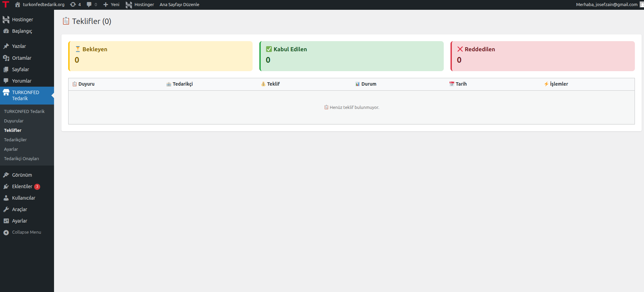This screenshot has height=292, width=644.
Task: Go to Tedarikçiler submenu page
Action: pos(15,140)
